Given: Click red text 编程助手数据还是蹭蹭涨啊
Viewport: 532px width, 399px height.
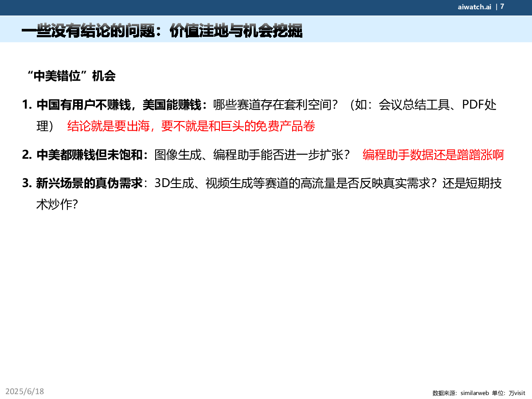Looking at the screenshot, I should click(x=434, y=155).
